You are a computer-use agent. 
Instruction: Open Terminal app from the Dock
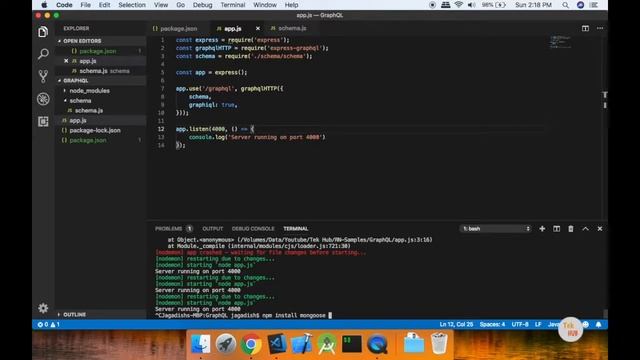(x=352, y=344)
